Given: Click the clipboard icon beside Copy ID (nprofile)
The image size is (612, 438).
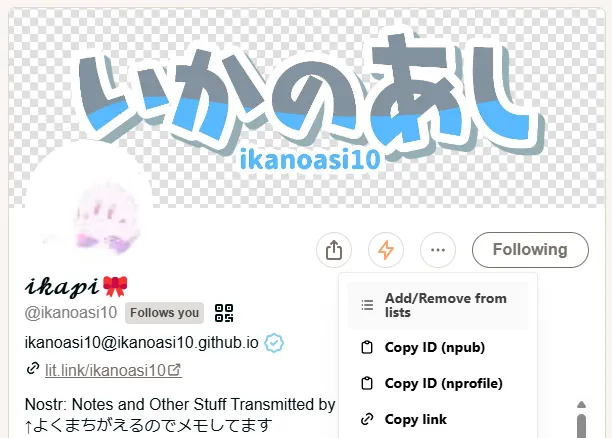Looking at the screenshot, I should [367, 383].
